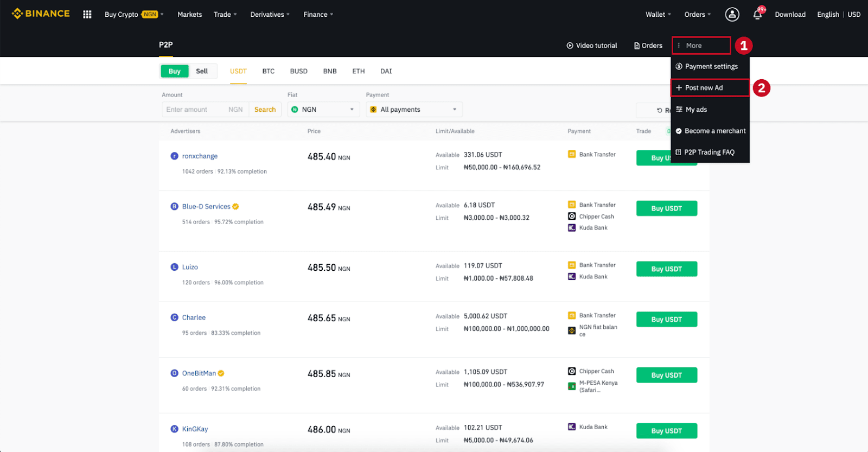868x452 pixels.
Task: Click OneBitMan verified badge icon
Action: (221, 373)
